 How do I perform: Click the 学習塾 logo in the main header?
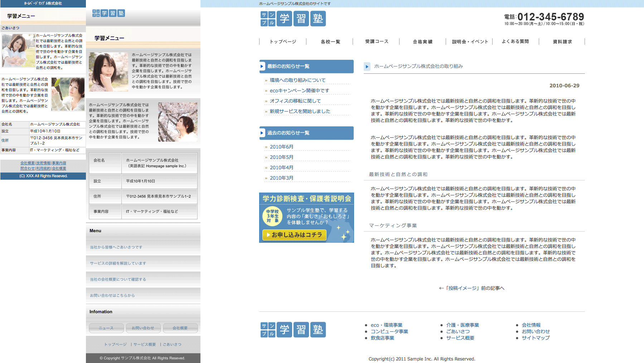[293, 19]
